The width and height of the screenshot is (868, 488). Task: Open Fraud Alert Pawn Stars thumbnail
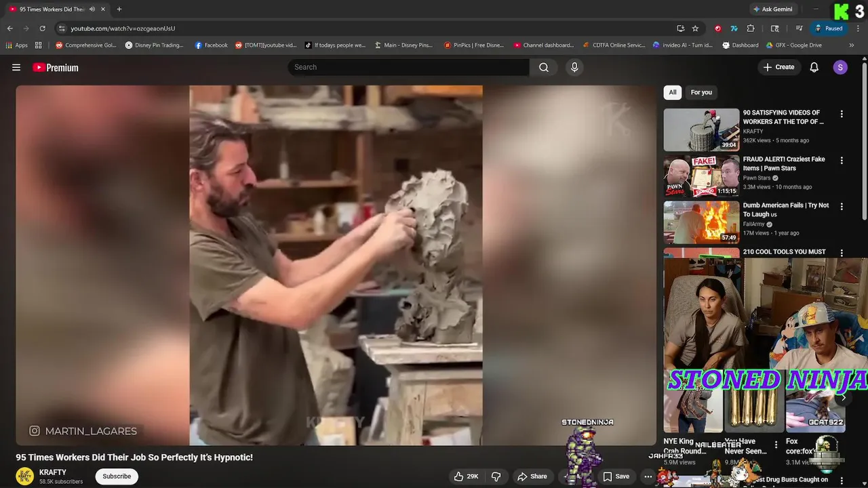point(701,176)
